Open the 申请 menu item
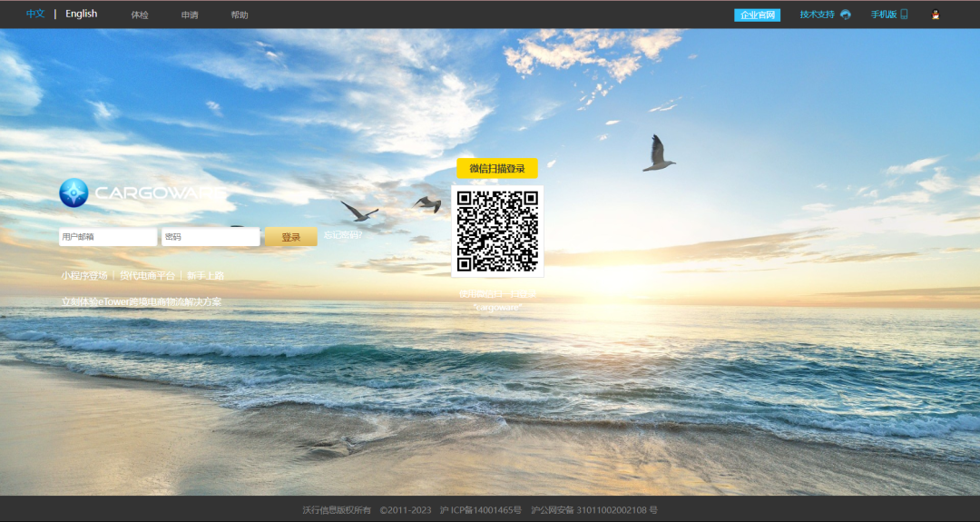Image resolution: width=980 pixels, height=522 pixels. pos(190,15)
